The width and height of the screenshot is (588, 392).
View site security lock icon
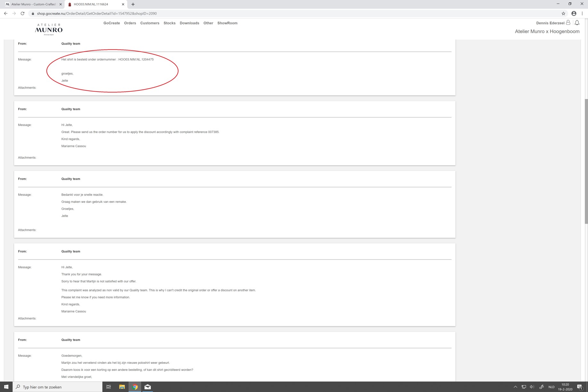pyautogui.click(x=33, y=13)
